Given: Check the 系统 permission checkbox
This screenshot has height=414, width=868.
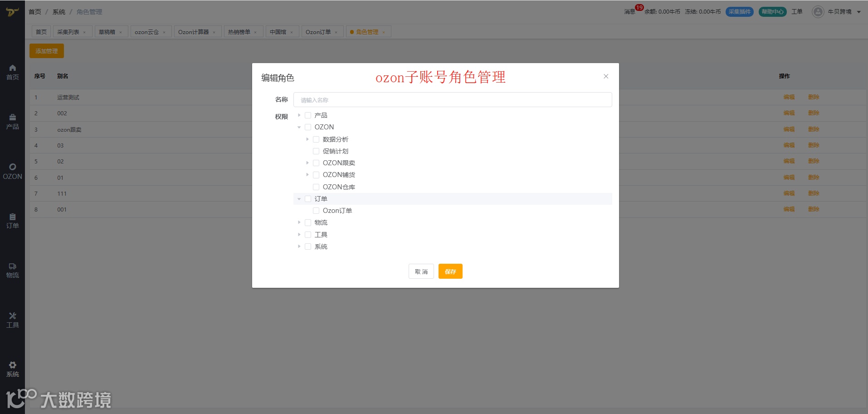Looking at the screenshot, I should (308, 246).
